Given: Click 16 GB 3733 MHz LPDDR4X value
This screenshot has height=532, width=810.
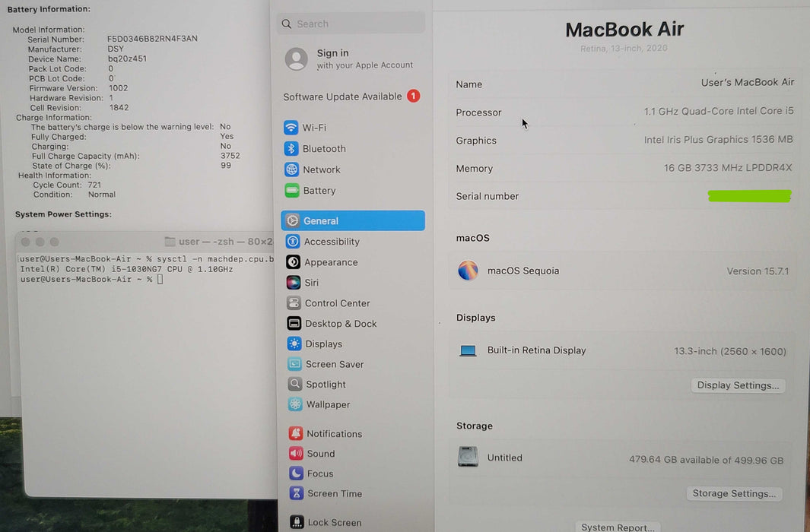Looking at the screenshot, I should click(x=728, y=168).
